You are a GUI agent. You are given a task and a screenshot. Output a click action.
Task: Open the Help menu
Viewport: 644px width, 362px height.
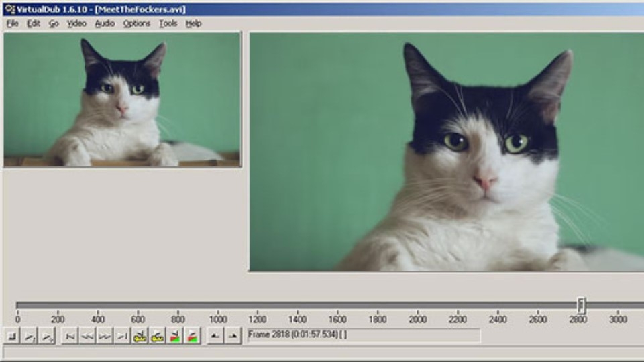193,24
